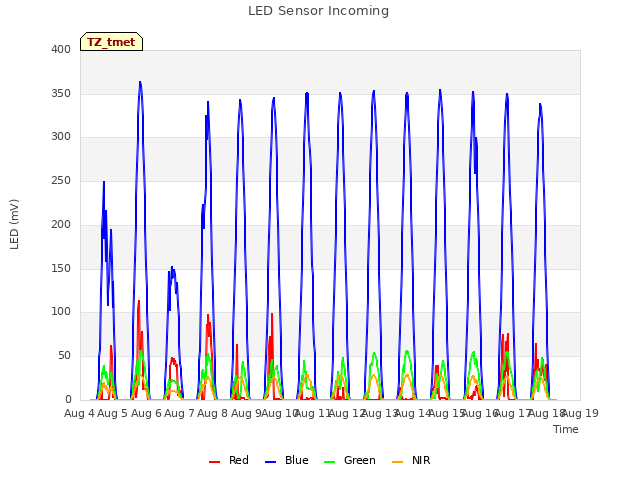The image size is (640, 480).
Task: Click the Aug 4 x-axis tick label
Action: (x=79, y=413)
